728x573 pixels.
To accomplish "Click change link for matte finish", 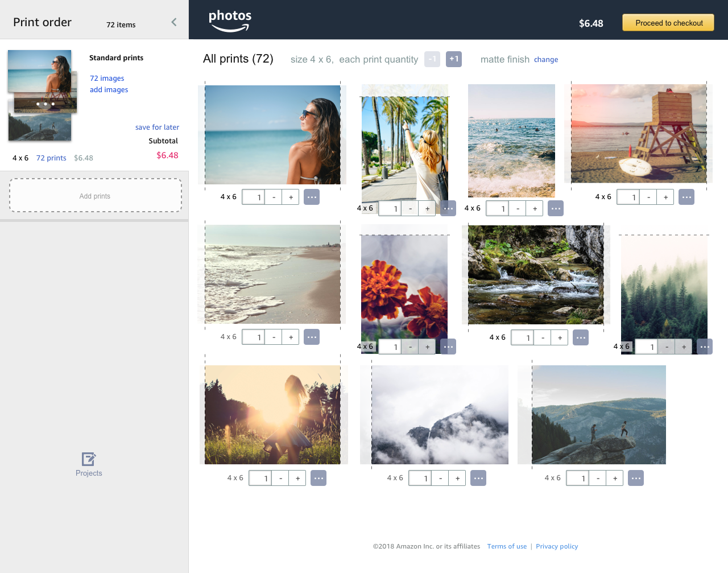I will point(546,60).
